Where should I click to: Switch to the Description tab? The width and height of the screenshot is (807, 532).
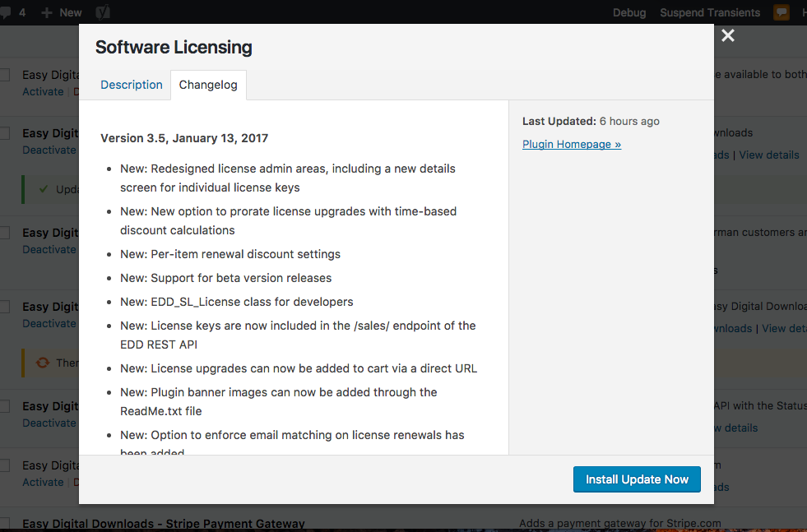click(132, 85)
